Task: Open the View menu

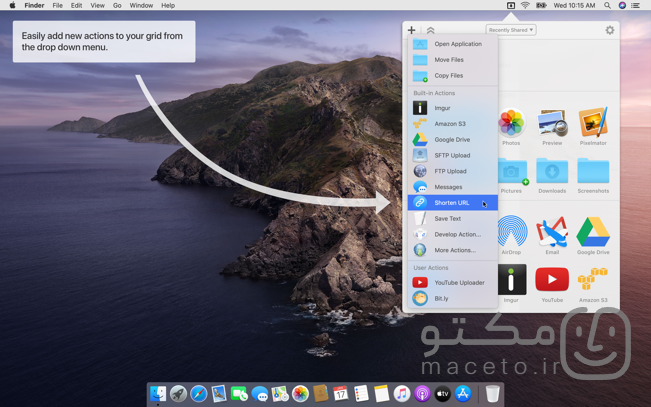Action: click(x=98, y=5)
